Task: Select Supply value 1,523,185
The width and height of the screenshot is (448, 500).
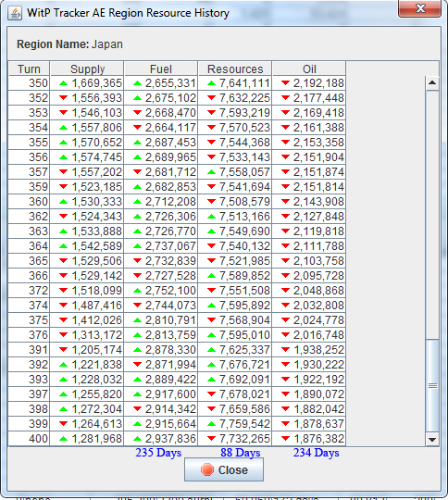Action: pyautogui.click(x=87, y=187)
